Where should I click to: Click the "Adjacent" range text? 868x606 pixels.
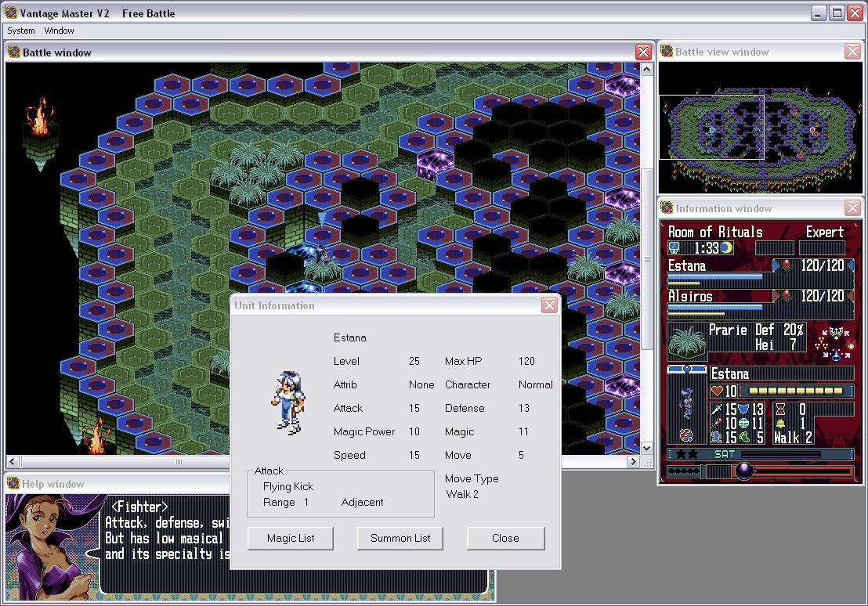[x=362, y=502]
